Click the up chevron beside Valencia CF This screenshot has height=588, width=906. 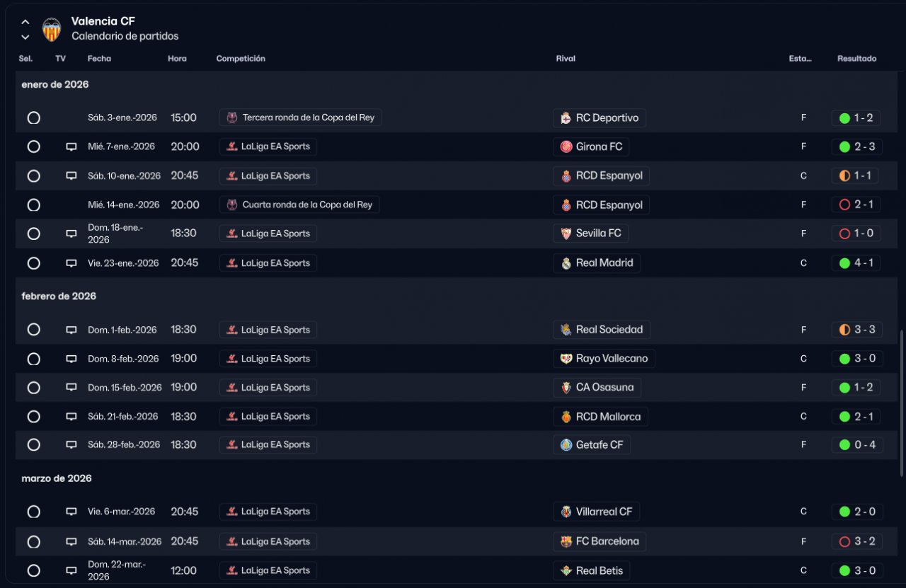(25, 22)
